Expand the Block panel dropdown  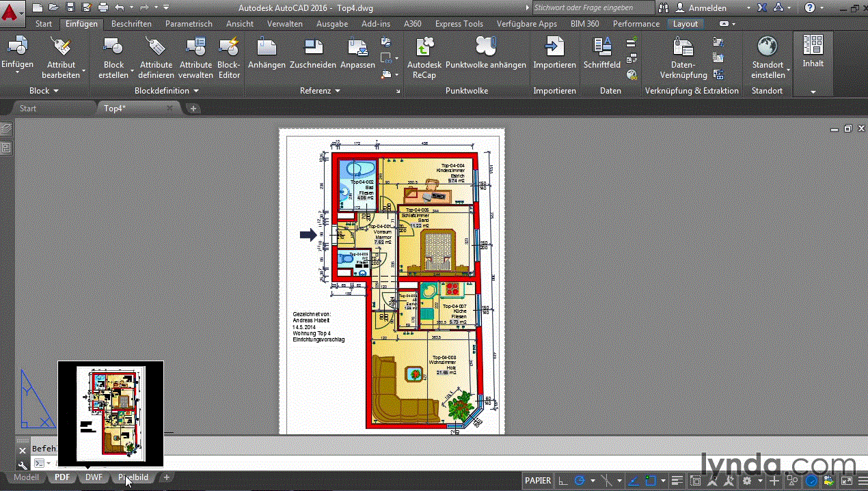point(56,91)
